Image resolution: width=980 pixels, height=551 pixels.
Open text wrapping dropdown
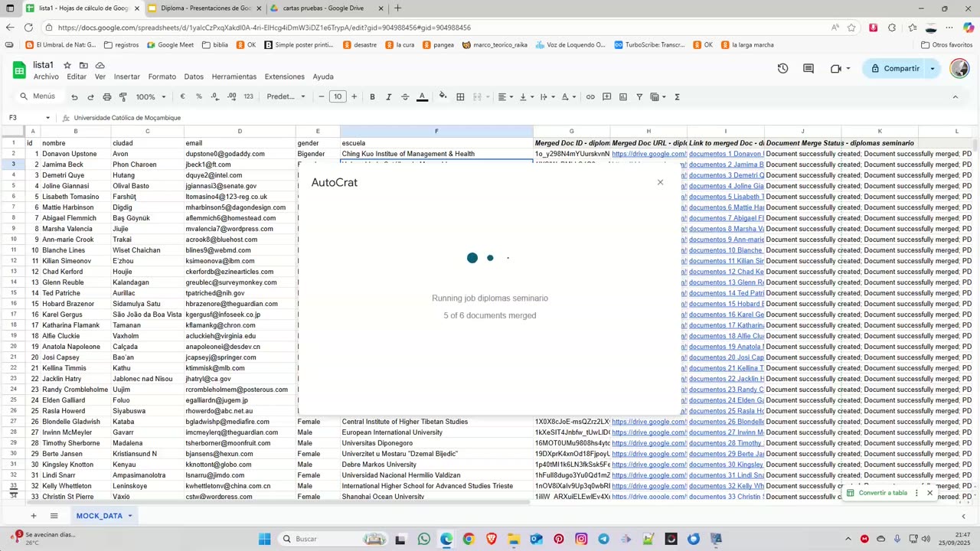547,97
